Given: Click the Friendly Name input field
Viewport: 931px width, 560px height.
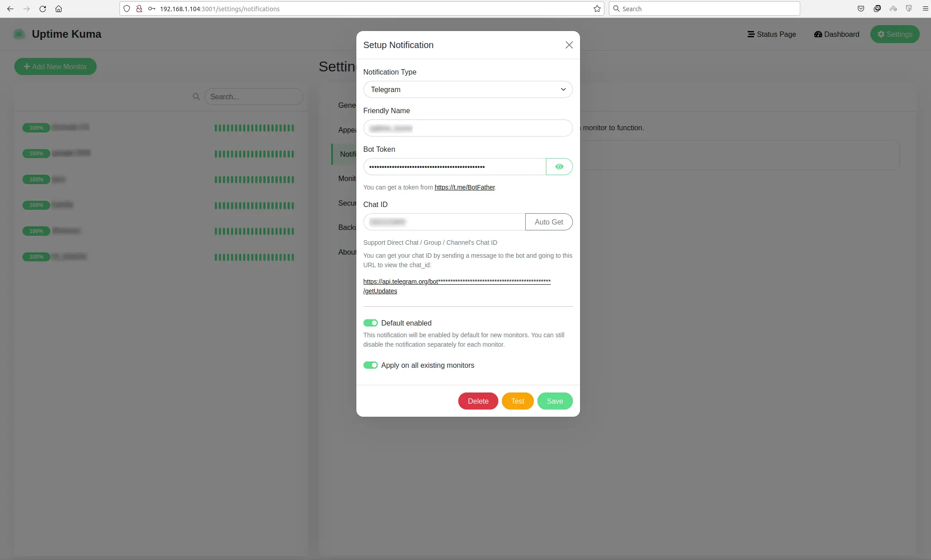Looking at the screenshot, I should (468, 128).
